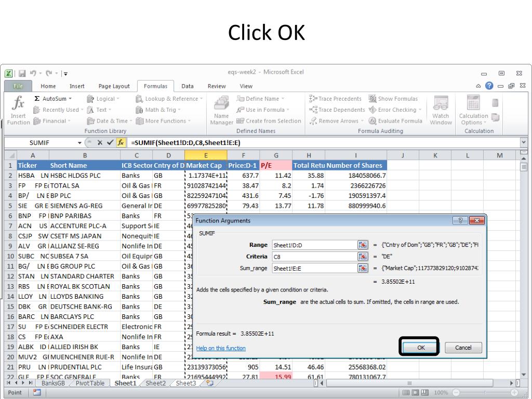Click the Criteria input field
Screen dimensions: 532x399
[x=314, y=257]
